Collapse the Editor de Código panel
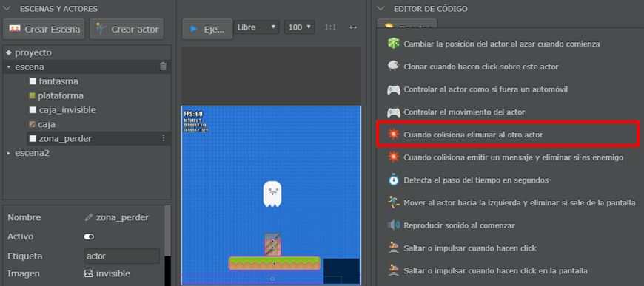The height and width of the screenshot is (286, 644). pyautogui.click(x=381, y=8)
